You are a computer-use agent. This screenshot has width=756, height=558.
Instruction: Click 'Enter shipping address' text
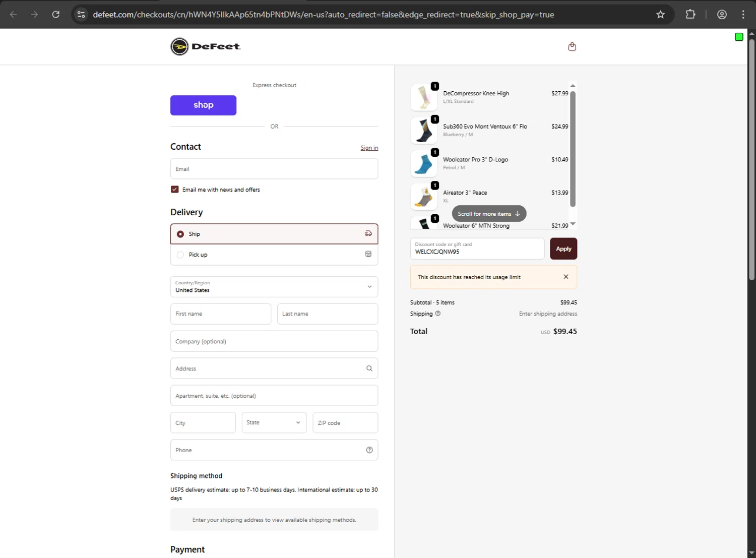pos(548,314)
